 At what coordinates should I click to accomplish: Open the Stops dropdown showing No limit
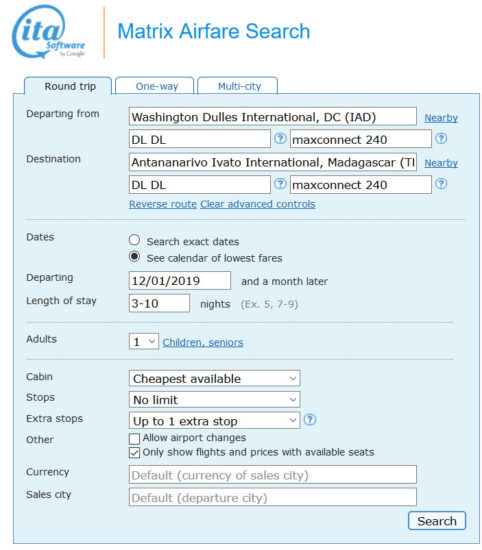pos(214,400)
